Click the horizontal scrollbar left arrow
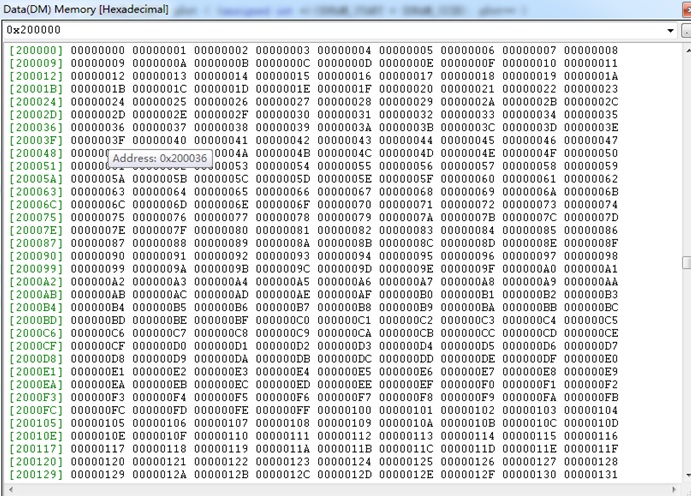The height and width of the screenshot is (496, 691). pyautogui.click(x=10, y=489)
